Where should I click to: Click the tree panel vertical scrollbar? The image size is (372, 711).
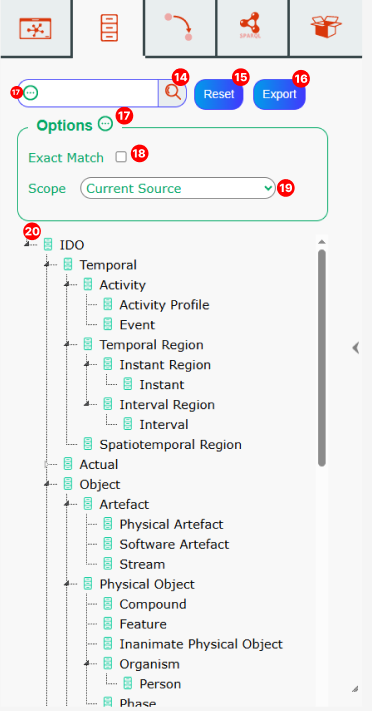tap(322, 358)
